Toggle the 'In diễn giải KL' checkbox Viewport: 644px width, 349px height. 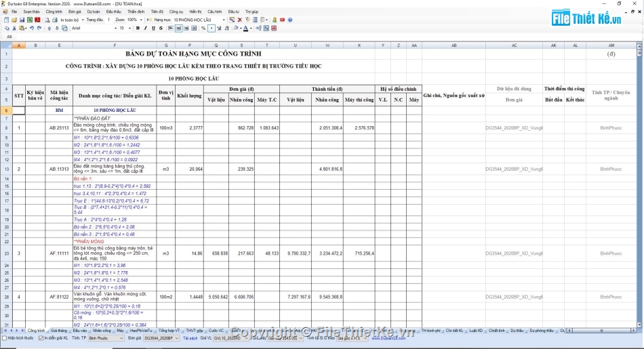(41, 338)
